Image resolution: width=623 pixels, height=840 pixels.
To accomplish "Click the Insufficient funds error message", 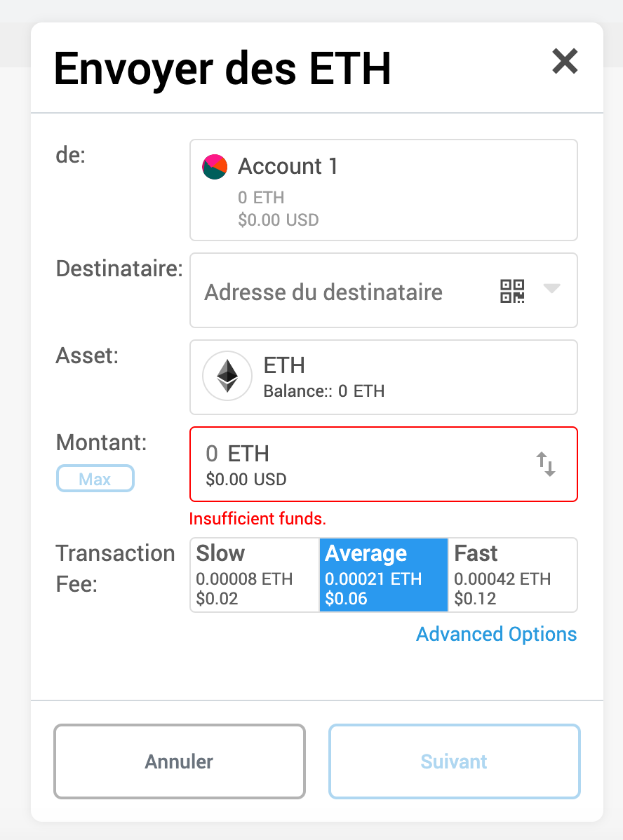I will click(x=257, y=519).
